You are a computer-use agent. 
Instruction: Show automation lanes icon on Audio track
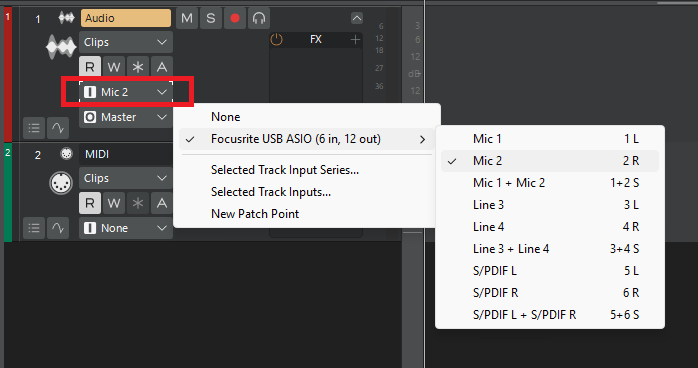tap(58, 128)
